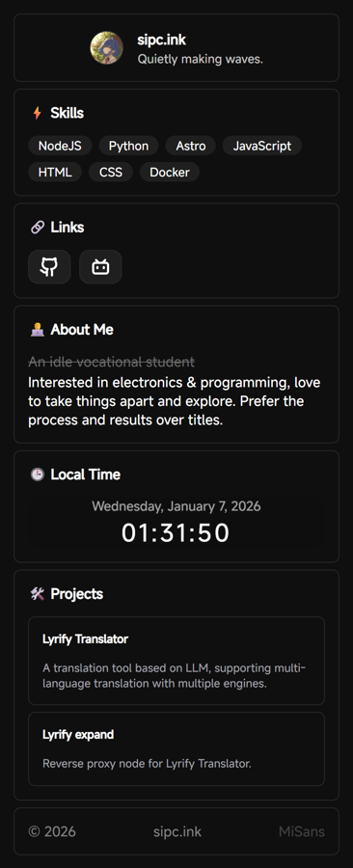The height and width of the screenshot is (868, 353).
Task: Select the JavaScript skill tag
Action: click(x=261, y=146)
